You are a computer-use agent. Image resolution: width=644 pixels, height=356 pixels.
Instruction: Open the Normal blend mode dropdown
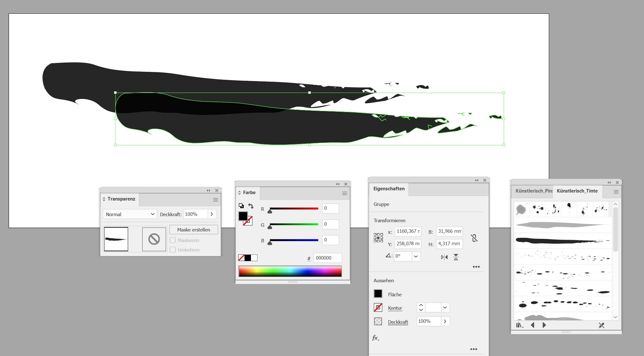[x=130, y=214]
